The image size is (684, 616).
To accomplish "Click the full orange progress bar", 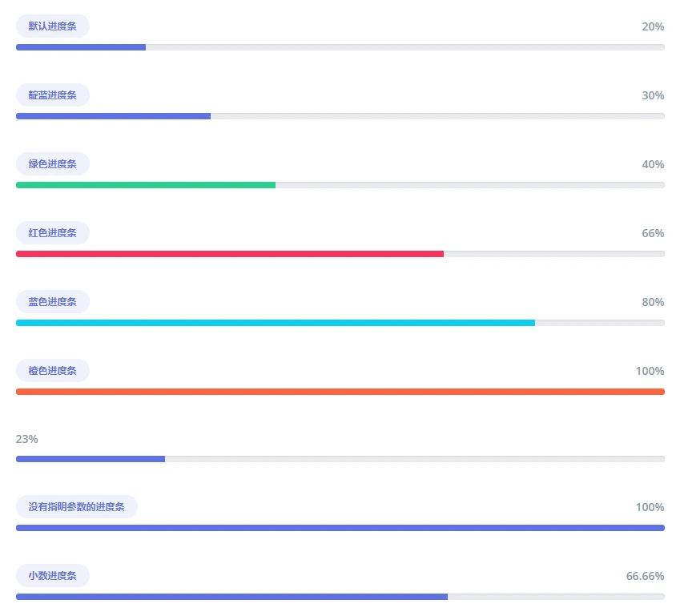I will 340,392.
